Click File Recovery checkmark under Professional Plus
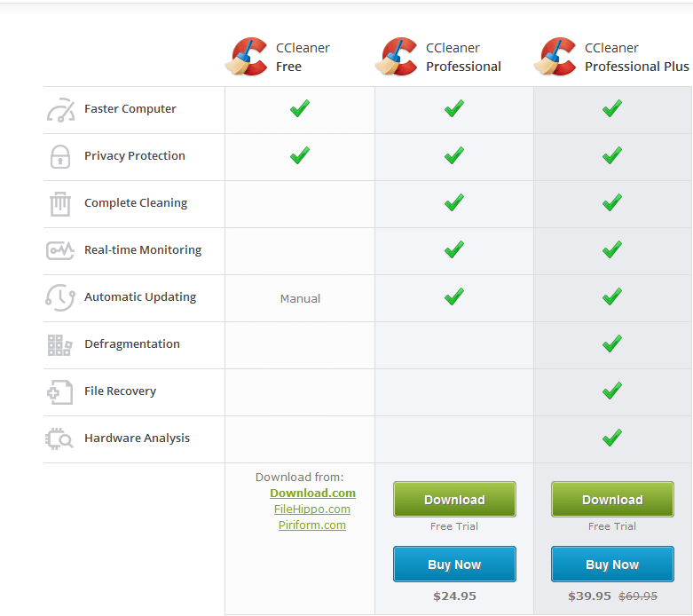The height and width of the screenshot is (616, 693). [612, 391]
